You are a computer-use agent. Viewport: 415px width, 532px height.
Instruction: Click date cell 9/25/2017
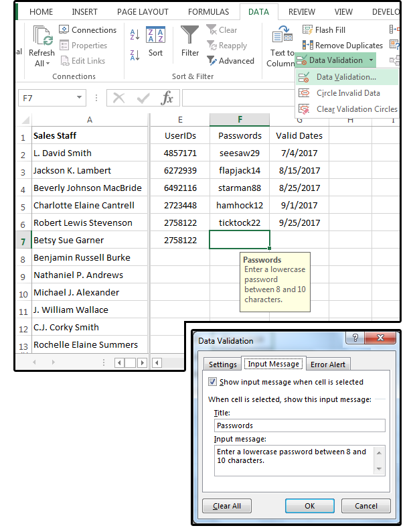point(299,222)
